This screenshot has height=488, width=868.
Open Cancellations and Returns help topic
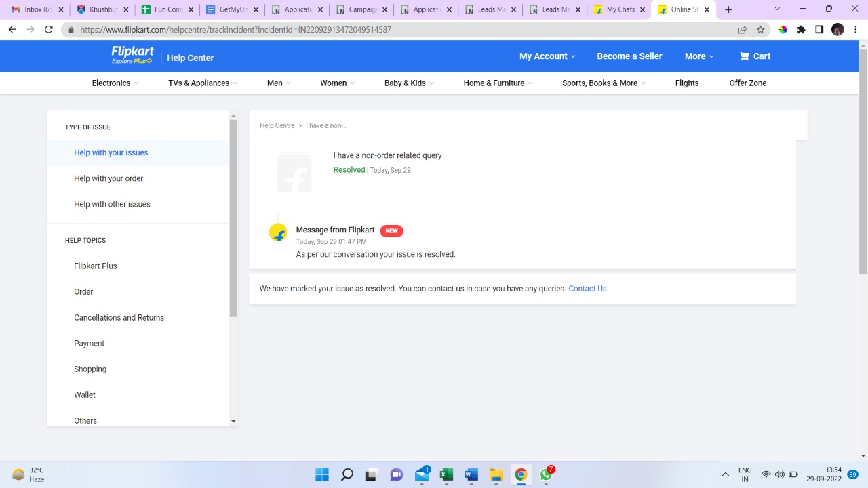[119, 318]
